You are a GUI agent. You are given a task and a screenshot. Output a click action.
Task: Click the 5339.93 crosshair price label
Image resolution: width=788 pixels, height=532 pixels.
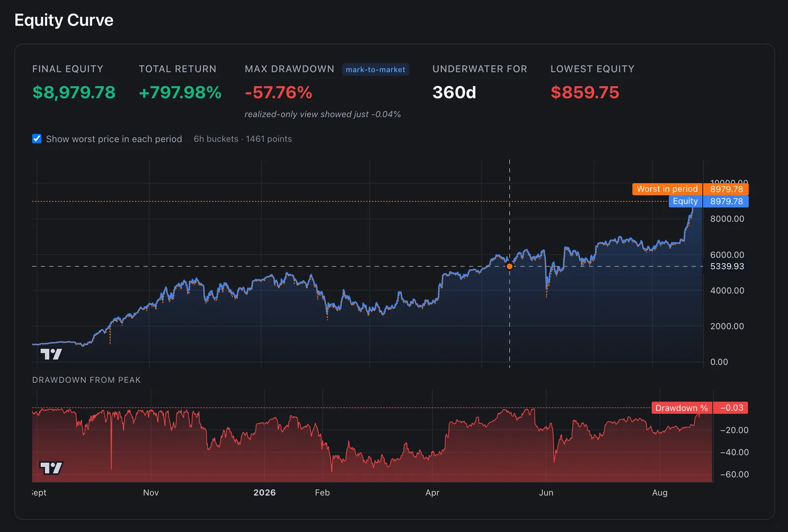(727, 266)
